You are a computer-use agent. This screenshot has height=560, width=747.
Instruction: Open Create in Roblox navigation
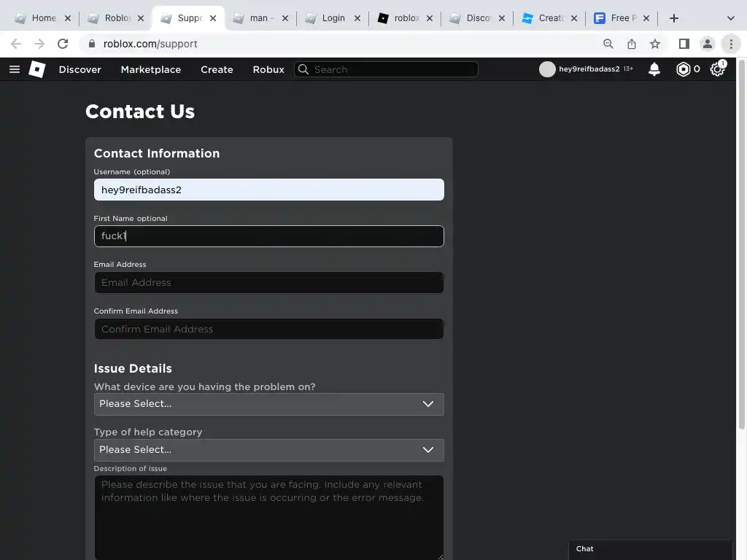point(217,69)
